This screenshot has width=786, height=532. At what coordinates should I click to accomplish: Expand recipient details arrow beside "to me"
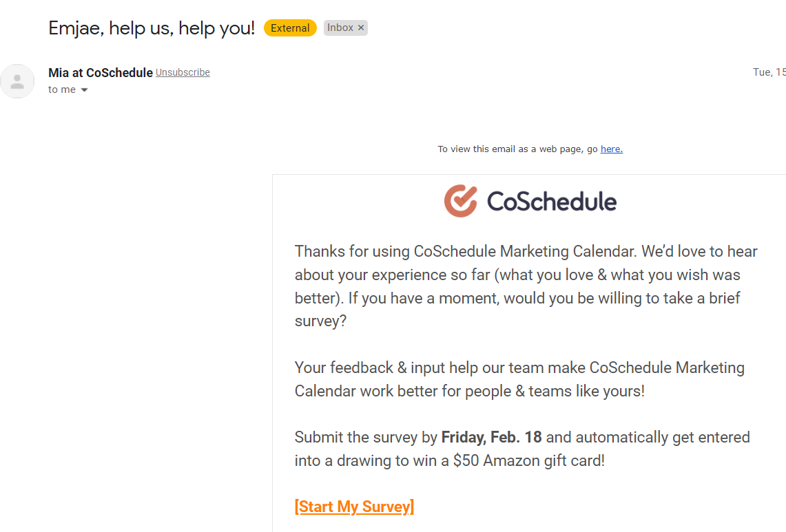[x=85, y=90]
